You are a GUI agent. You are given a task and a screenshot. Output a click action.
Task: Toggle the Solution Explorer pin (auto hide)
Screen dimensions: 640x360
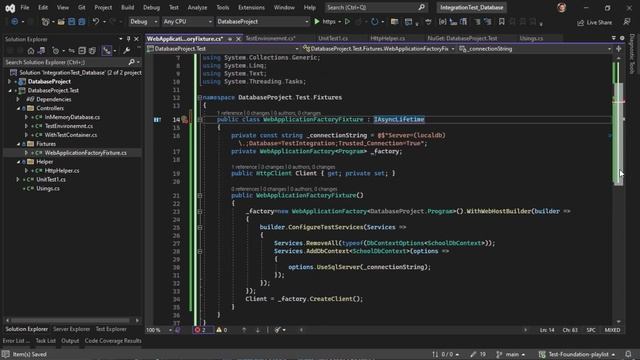pos(129,39)
